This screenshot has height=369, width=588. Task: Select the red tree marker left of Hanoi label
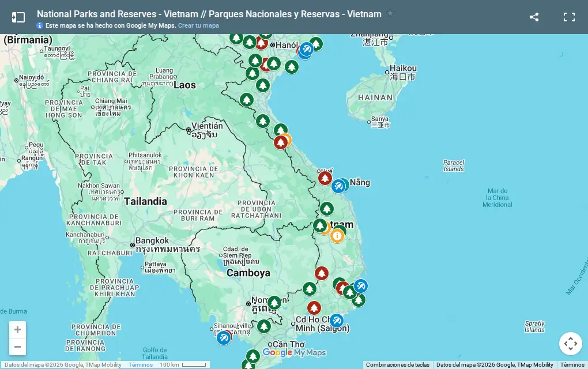point(261,43)
